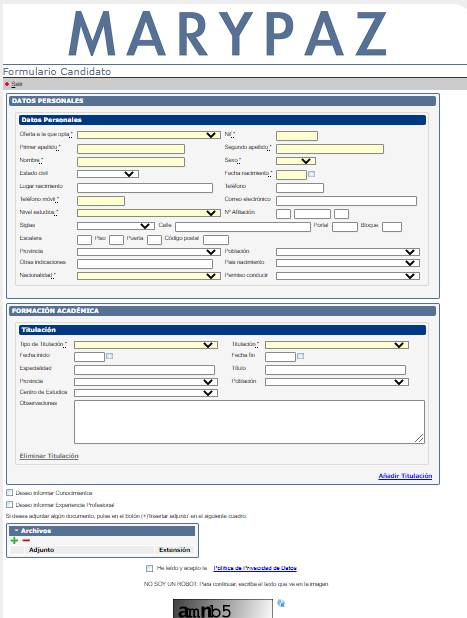Click the Nombre input field
This screenshot has width=467, height=618.
131,162
